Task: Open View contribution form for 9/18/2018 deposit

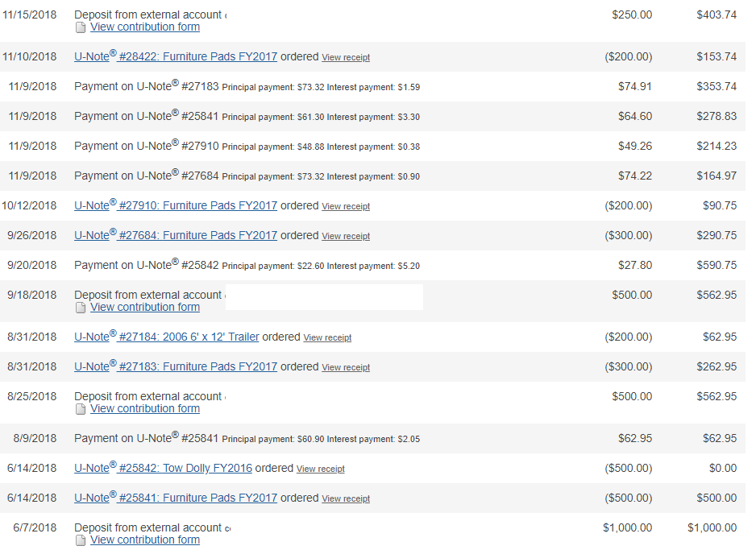Action: (145, 308)
